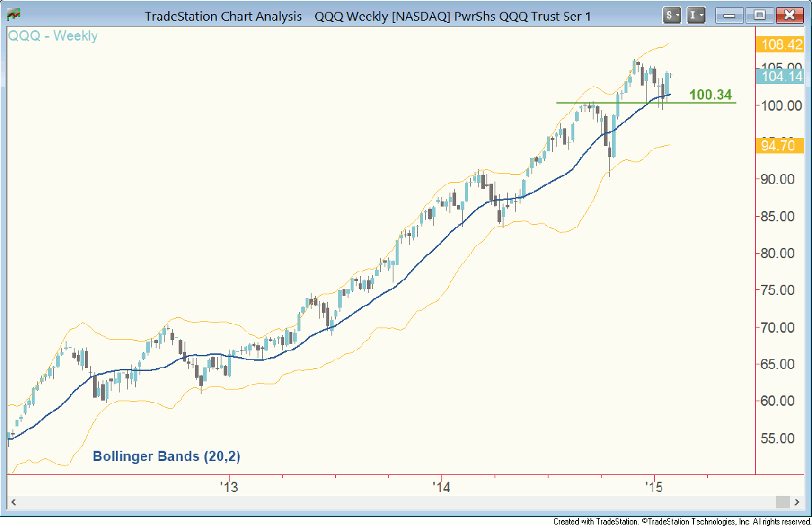Image resolution: width=812 pixels, height=526 pixels.
Task: Click the 75.00 level on price axis
Action: (x=777, y=290)
